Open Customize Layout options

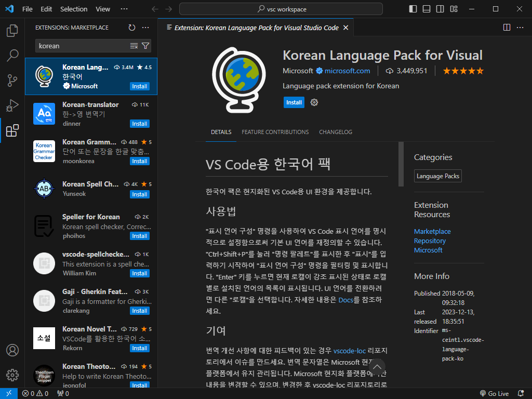[454, 9]
